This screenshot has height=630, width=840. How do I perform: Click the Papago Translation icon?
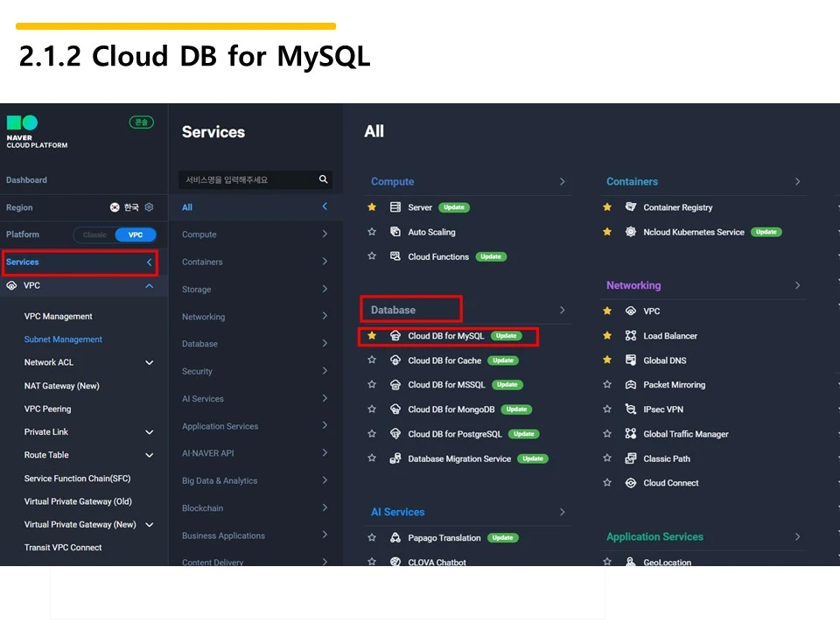(395, 537)
